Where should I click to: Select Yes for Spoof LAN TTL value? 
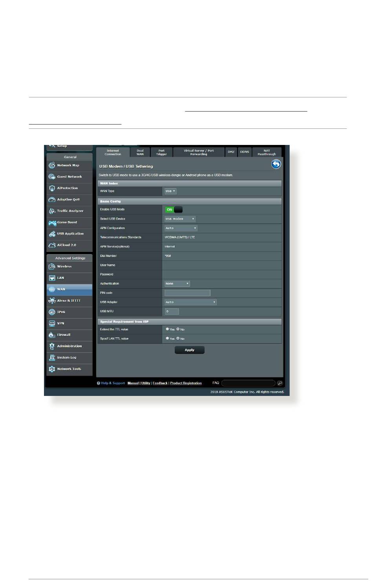[168, 338]
